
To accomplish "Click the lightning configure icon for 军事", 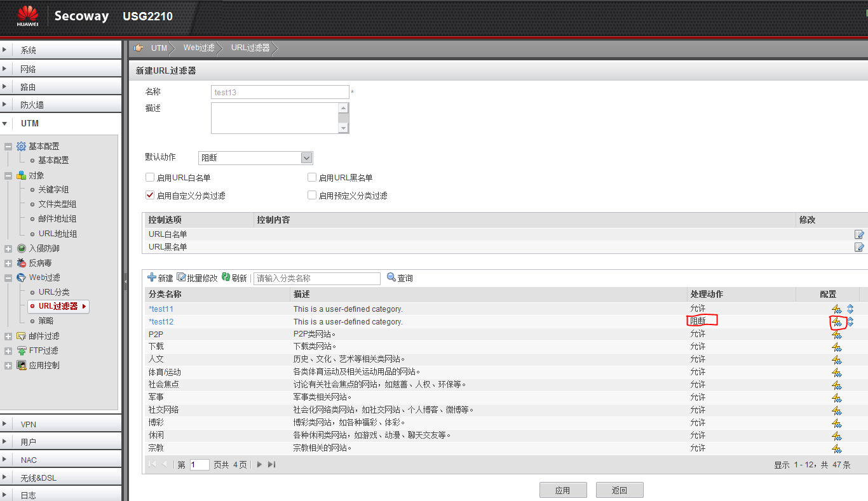I will [837, 398].
